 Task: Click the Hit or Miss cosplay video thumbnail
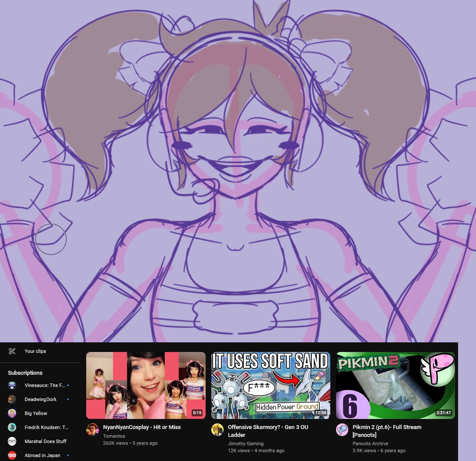coord(146,385)
